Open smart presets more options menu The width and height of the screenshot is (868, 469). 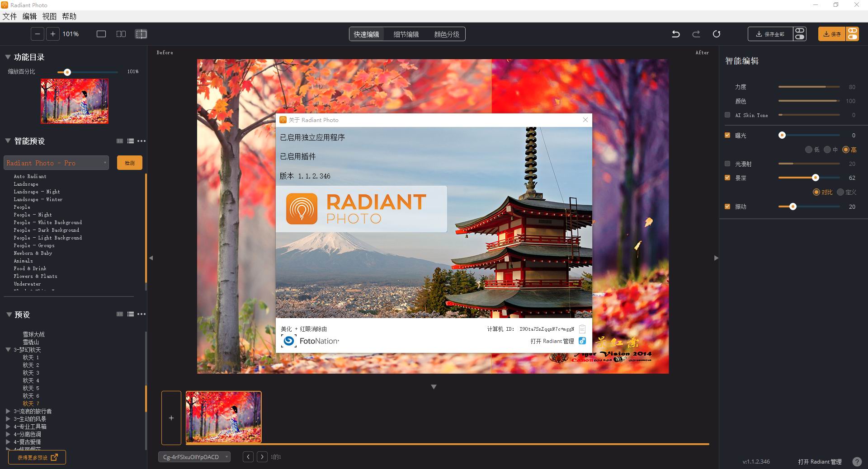142,141
